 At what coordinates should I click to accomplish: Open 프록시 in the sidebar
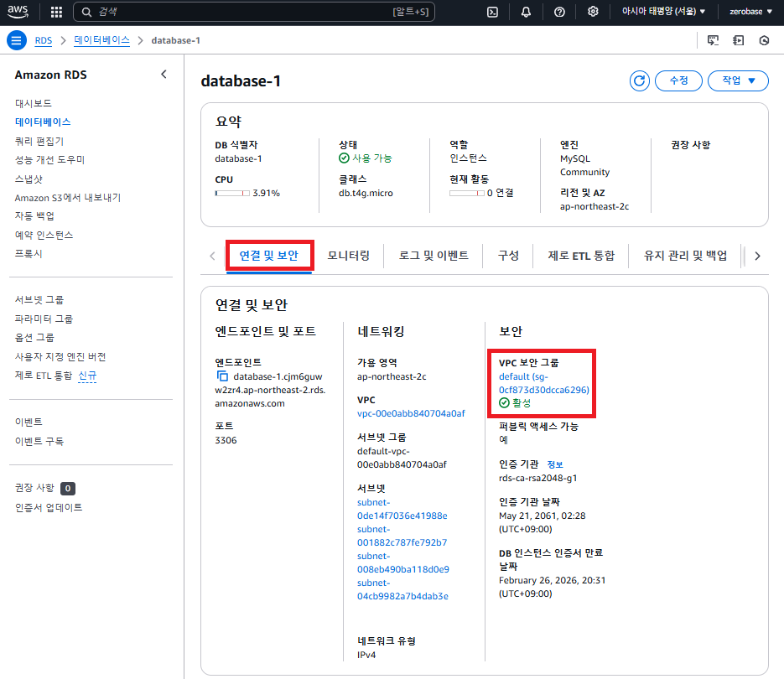coord(29,253)
